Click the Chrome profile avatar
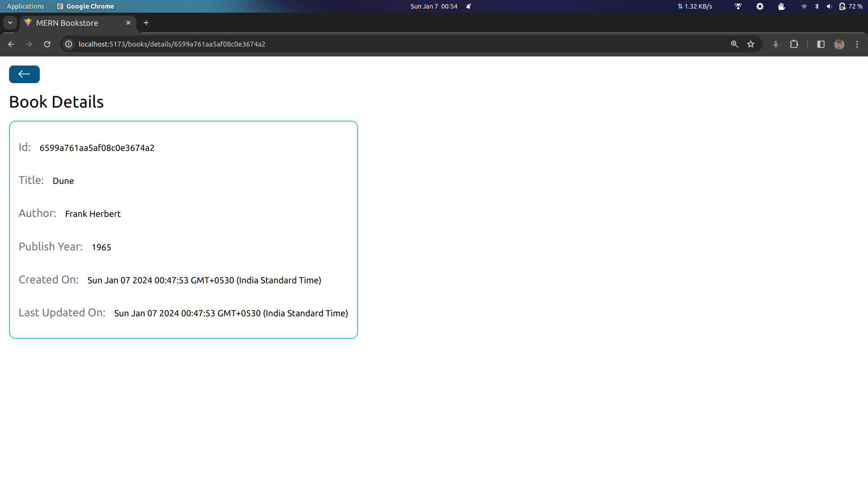 840,44
